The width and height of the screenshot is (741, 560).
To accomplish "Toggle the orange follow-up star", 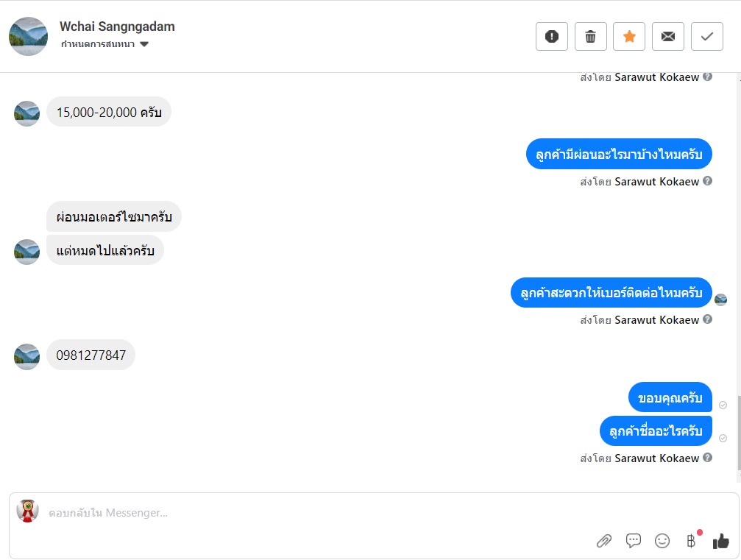I will click(x=629, y=36).
